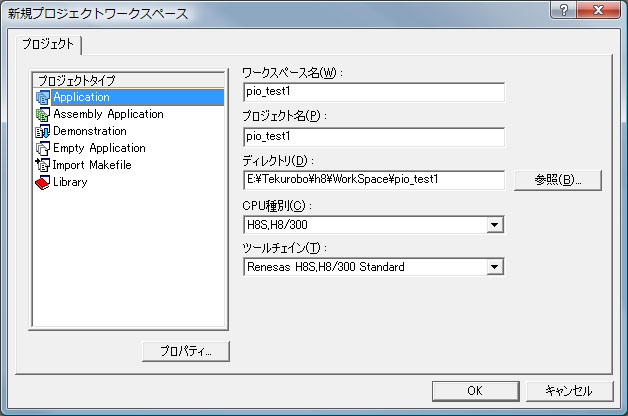Click the Import Makefile icon
Viewport: 628px width, 416px height.
[43, 166]
